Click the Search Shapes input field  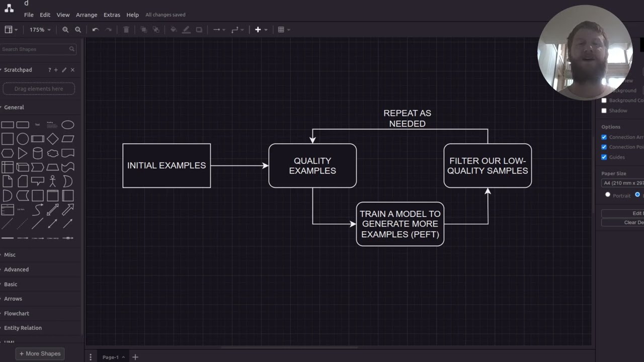(x=38, y=49)
